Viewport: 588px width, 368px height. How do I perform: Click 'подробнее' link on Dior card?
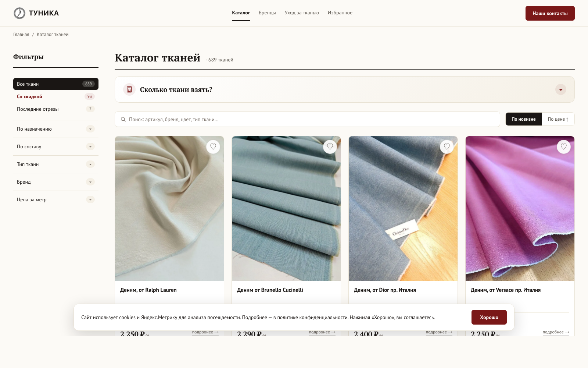[x=439, y=332]
